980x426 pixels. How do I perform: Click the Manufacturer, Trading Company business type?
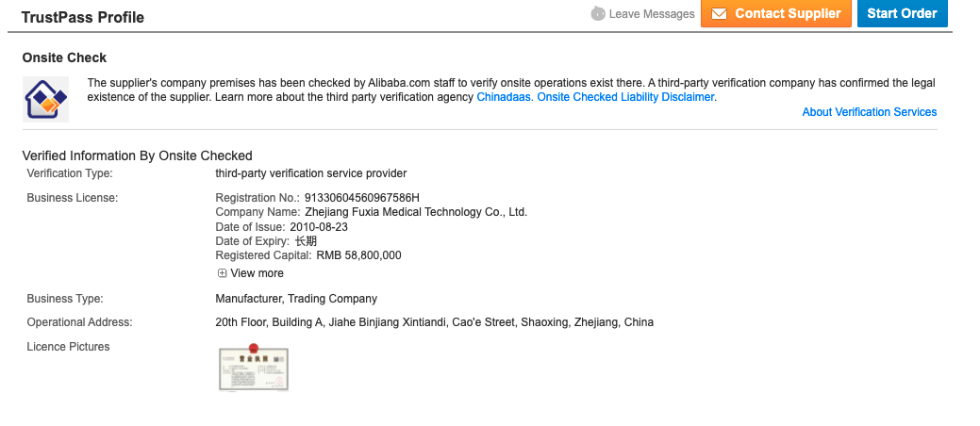tap(296, 299)
